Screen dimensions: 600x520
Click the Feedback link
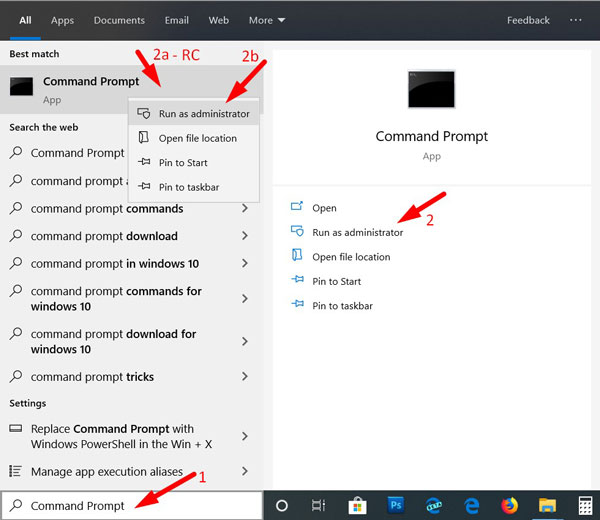528,20
